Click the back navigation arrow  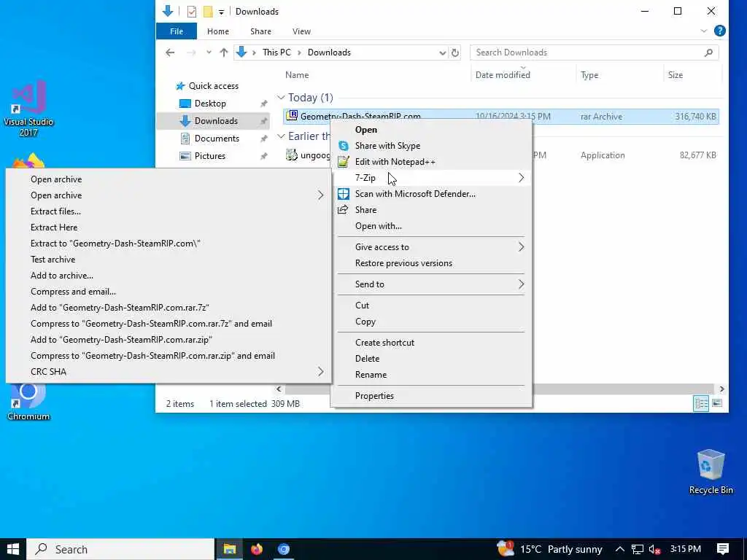tap(170, 52)
